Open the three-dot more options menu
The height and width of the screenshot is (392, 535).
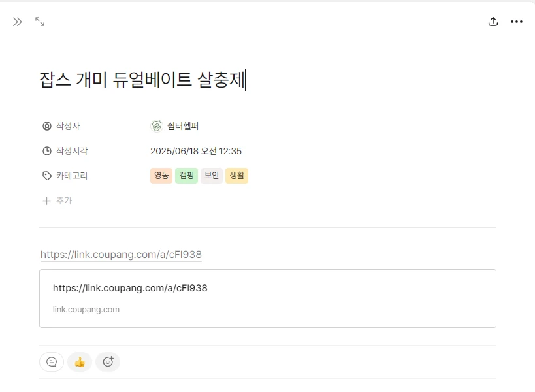click(x=517, y=22)
